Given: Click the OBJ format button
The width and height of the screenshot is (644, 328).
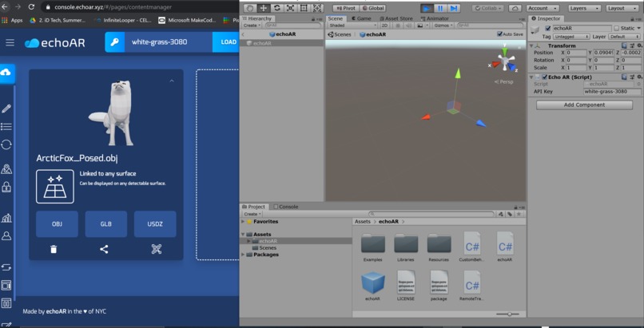Looking at the screenshot, I should [57, 224].
